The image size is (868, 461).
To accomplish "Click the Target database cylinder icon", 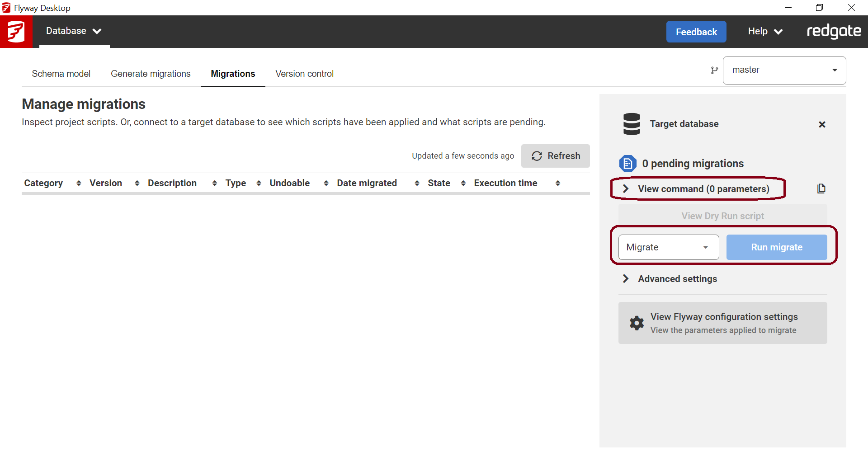I will [632, 124].
